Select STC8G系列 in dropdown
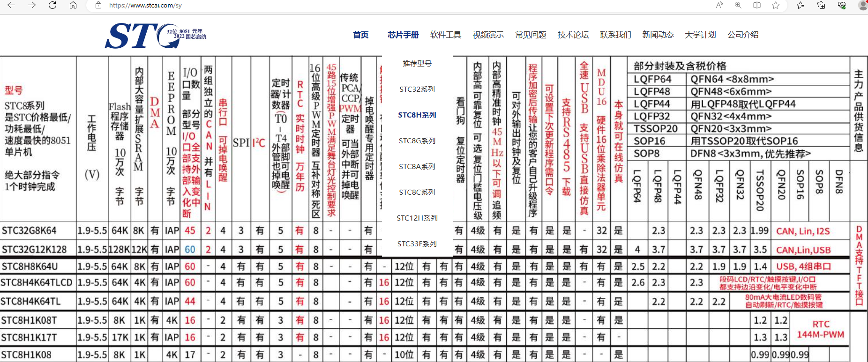This screenshot has height=362, width=868. (417, 140)
